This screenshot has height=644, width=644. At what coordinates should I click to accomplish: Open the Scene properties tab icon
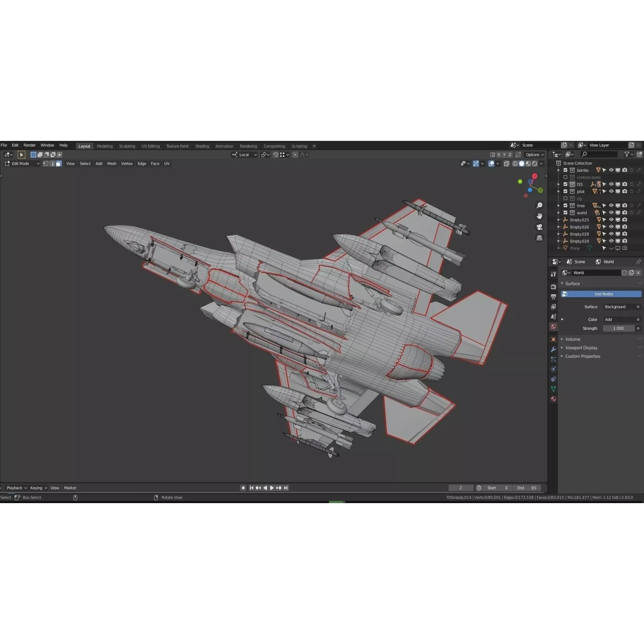click(x=553, y=317)
